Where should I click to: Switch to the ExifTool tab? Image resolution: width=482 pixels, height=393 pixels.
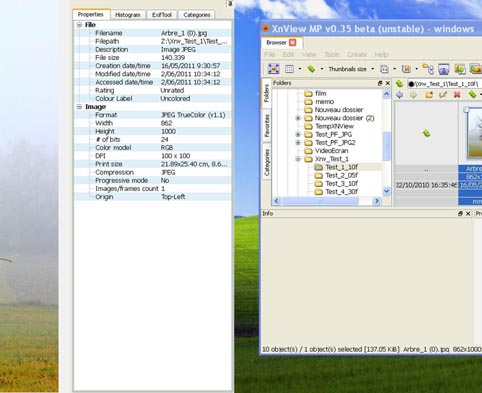pyautogui.click(x=162, y=15)
